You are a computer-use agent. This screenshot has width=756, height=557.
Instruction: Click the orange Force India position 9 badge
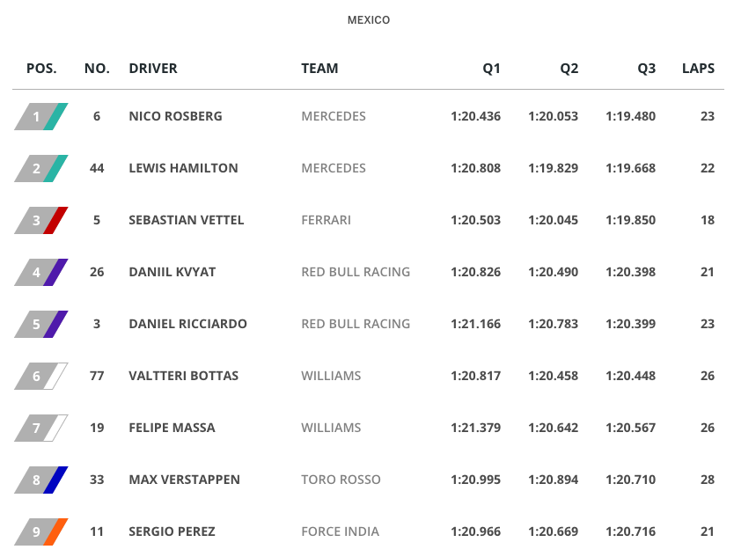(x=41, y=531)
